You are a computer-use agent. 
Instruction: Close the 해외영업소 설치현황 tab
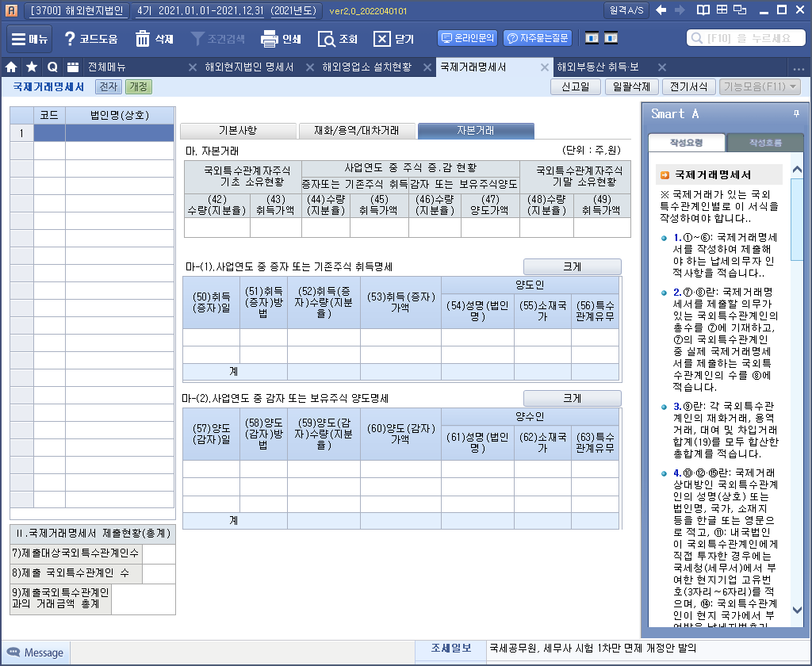[427, 67]
